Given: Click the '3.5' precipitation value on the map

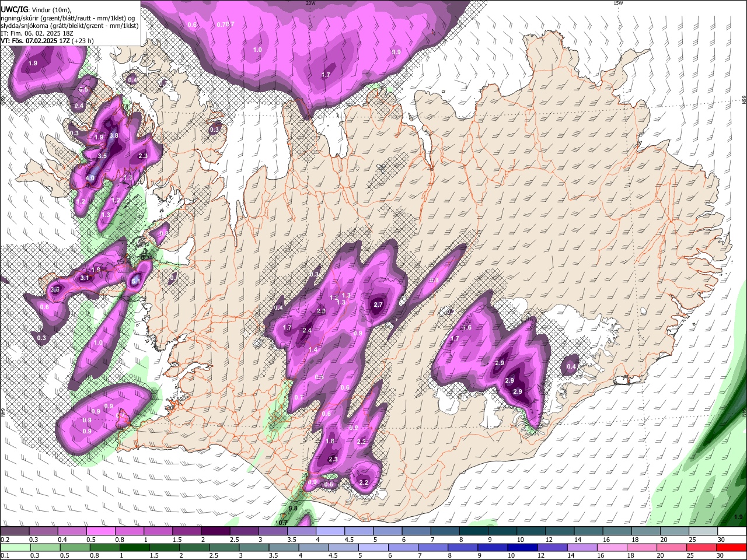Looking at the screenshot, I should point(102,156).
